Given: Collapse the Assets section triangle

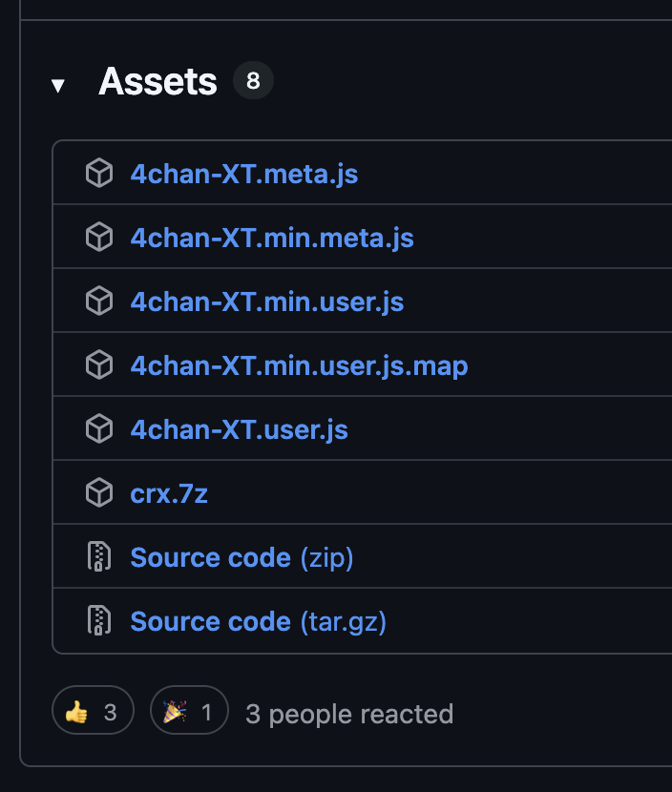Looking at the screenshot, I should coord(58,85).
